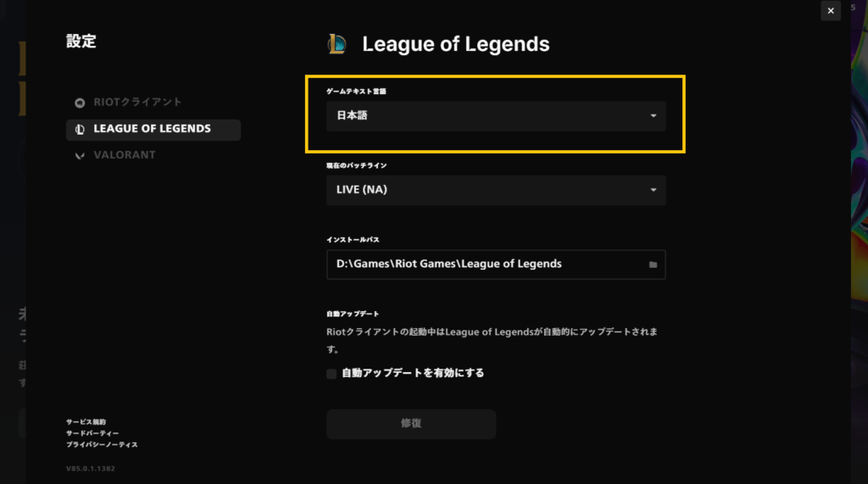
Task: Click the League of Legends sidebar icon
Action: point(80,130)
